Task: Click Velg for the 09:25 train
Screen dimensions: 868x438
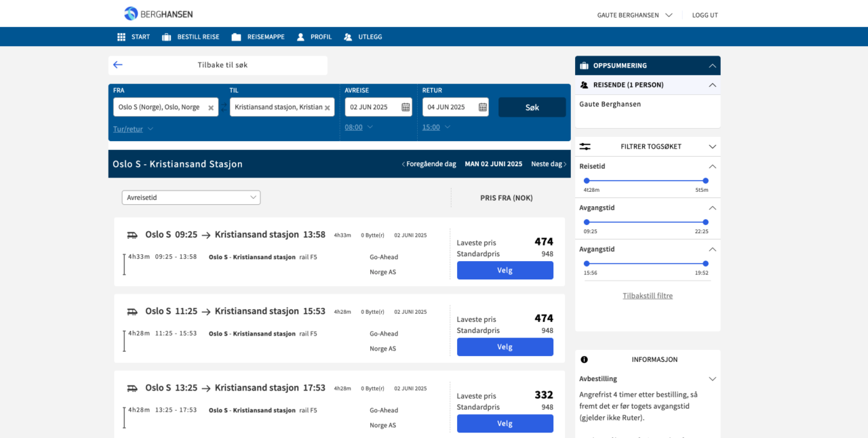Action: click(505, 270)
